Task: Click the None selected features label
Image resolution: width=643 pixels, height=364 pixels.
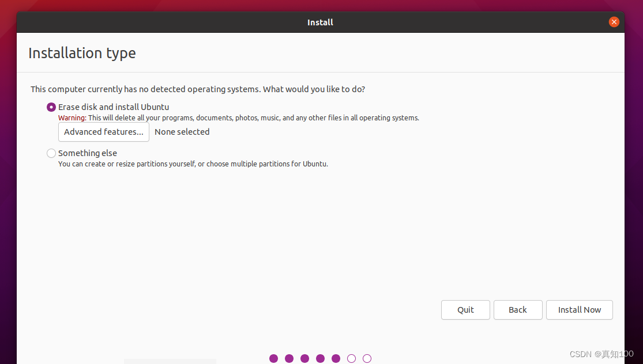Action: coord(182,132)
